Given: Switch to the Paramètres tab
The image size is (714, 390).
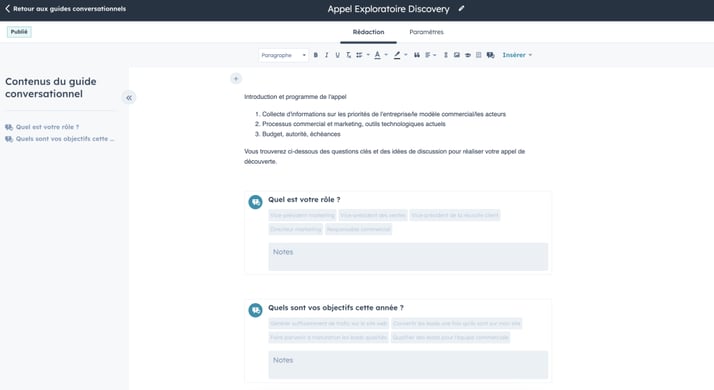Looking at the screenshot, I should [426, 32].
